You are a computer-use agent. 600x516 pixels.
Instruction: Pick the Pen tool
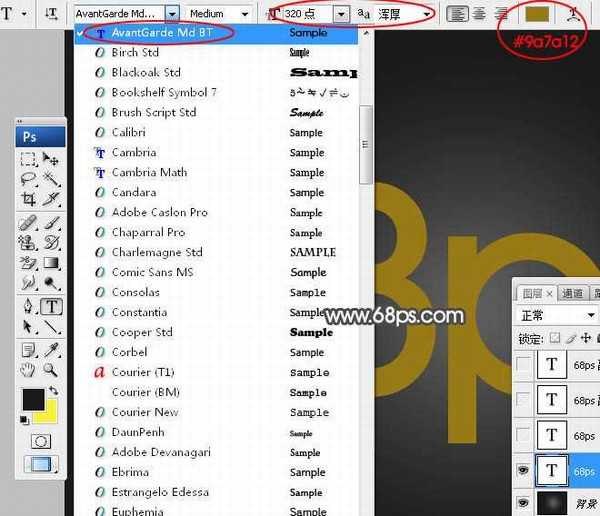coord(29,307)
